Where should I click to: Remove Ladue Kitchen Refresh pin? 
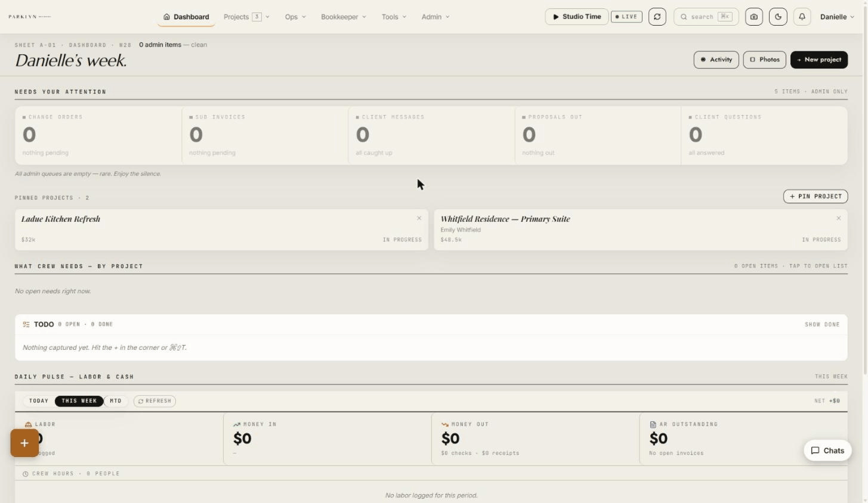[419, 218]
